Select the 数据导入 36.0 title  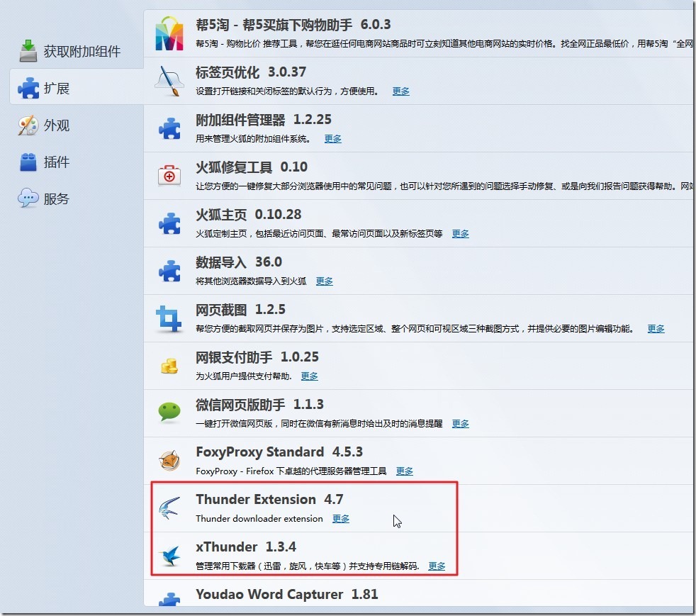(239, 262)
